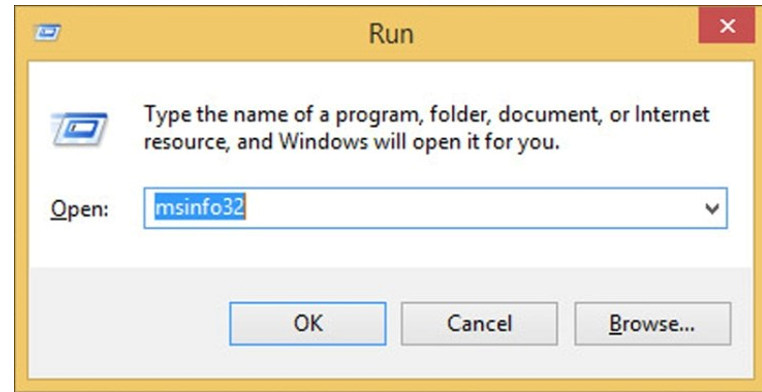The width and height of the screenshot is (762, 392).
Task: Confirm the command with OK
Action: [x=308, y=324]
